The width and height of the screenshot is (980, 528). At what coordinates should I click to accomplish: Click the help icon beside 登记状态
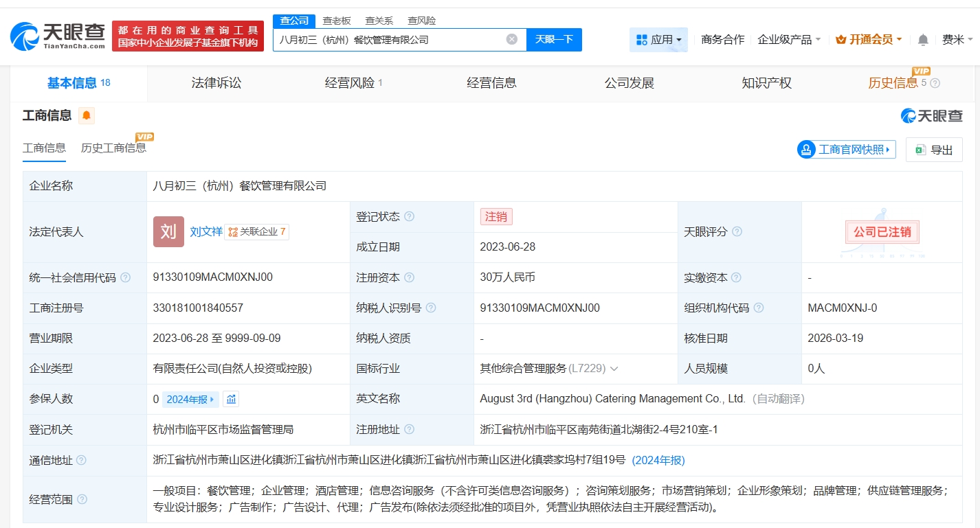pos(410,216)
